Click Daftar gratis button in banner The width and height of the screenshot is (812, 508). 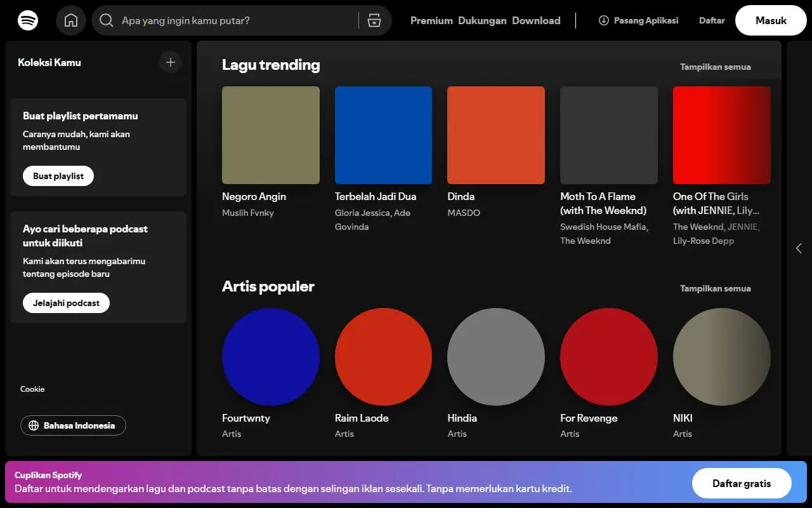[742, 483]
